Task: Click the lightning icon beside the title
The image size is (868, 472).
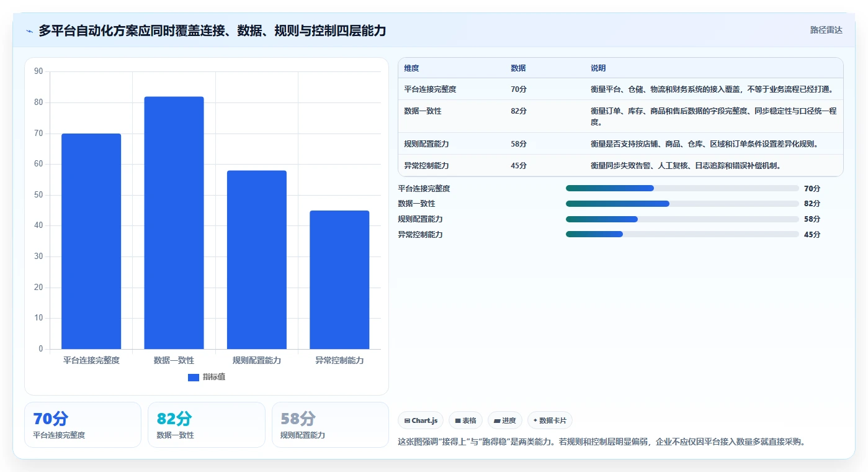Action: 30,31
